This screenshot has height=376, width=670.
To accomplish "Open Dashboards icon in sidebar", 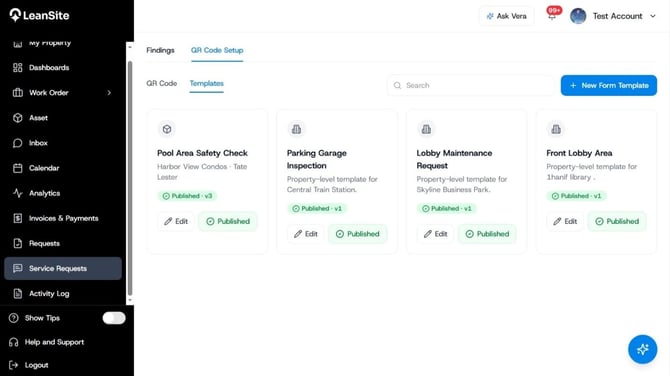I will [x=18, y=68].
